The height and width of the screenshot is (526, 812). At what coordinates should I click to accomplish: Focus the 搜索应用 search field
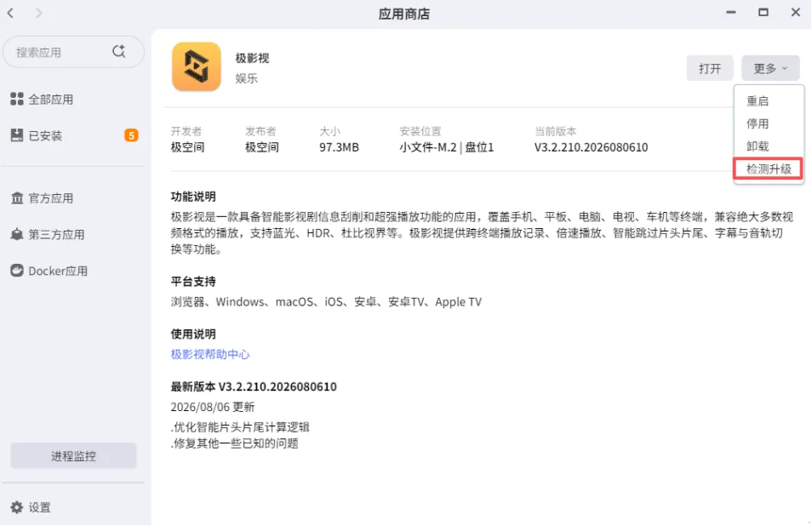click(73, 52)
